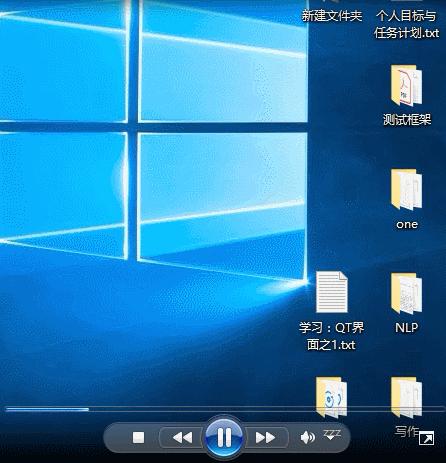Viewport: 446px width, 463px height.
Task: Click the 新建文件夹 label
Action: 332,15
